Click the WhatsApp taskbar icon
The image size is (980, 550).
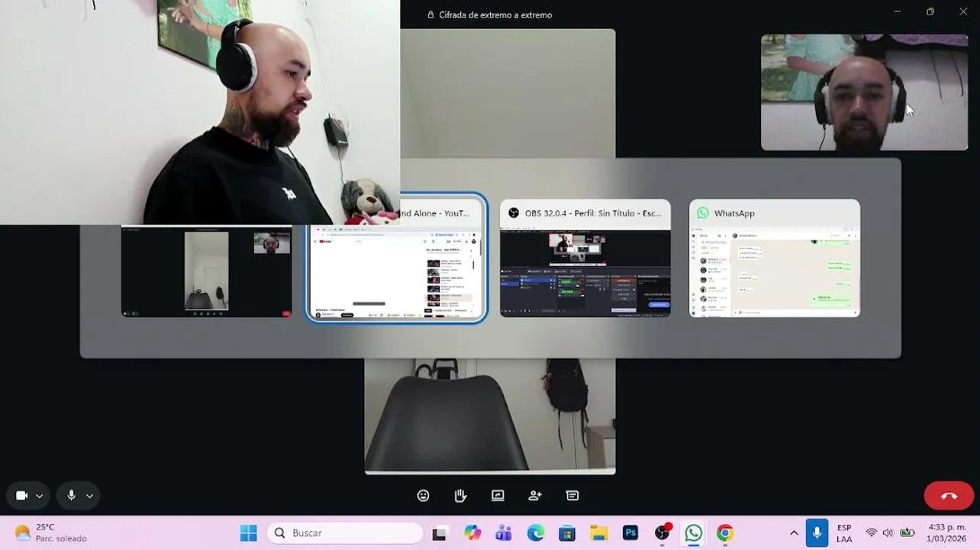pos(694,533)
